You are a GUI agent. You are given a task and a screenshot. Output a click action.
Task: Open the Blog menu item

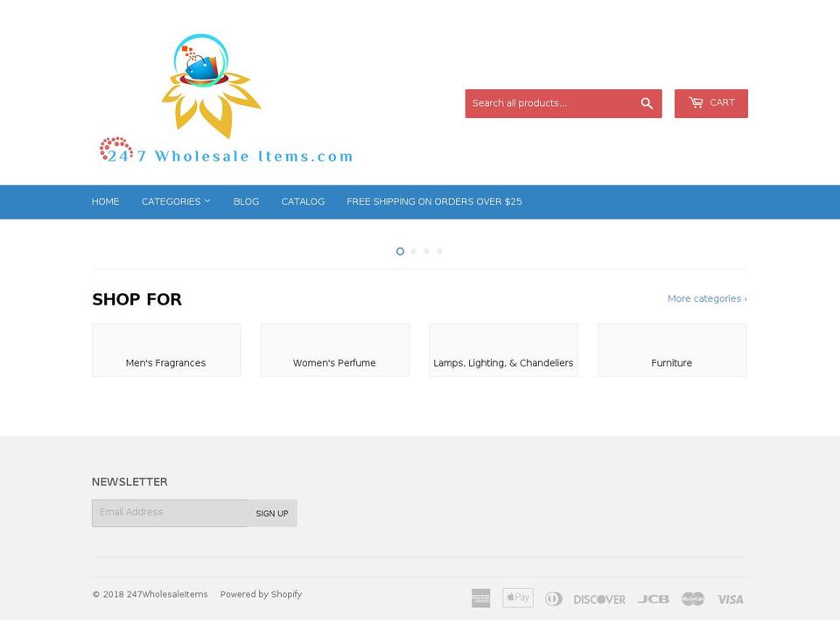click(246, 201)
